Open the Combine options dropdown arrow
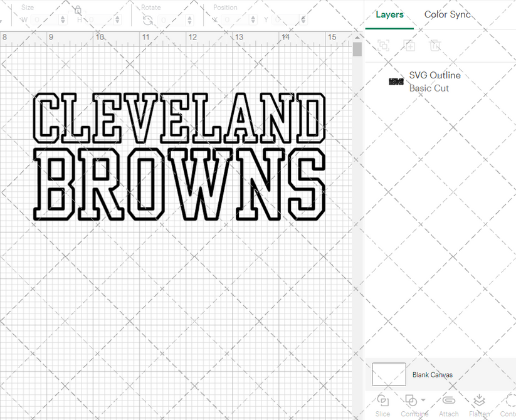The width and height of the screenshot is (516, 420). [x=422, y=399]
